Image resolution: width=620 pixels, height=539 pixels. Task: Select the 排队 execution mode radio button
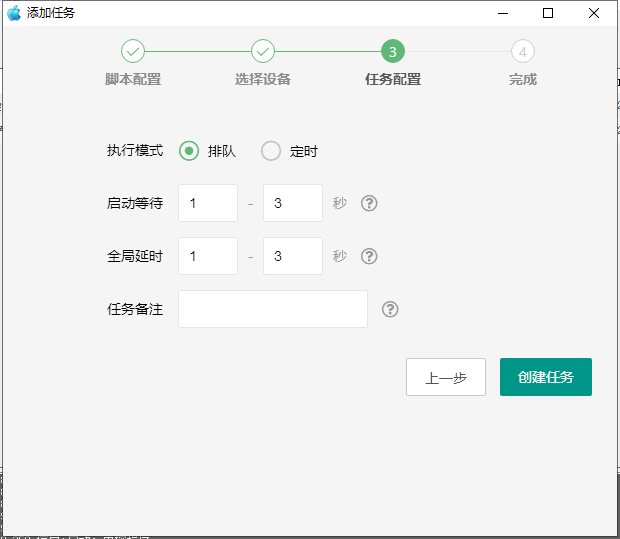[x=189, y=151]
